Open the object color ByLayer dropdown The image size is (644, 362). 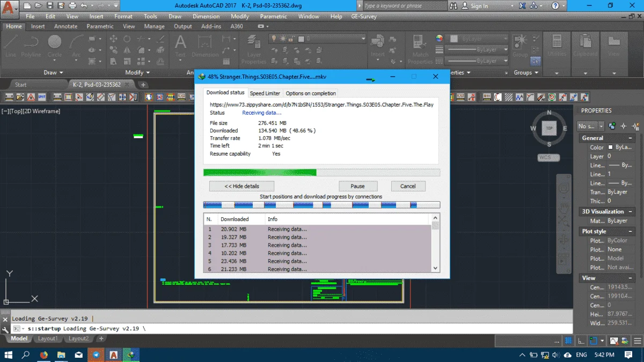[x=478, y=39]
